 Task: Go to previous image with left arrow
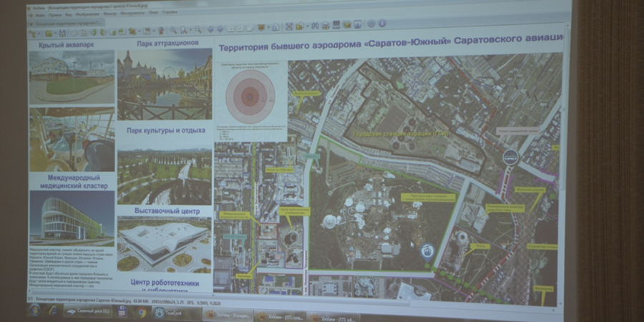coord(210,29)
